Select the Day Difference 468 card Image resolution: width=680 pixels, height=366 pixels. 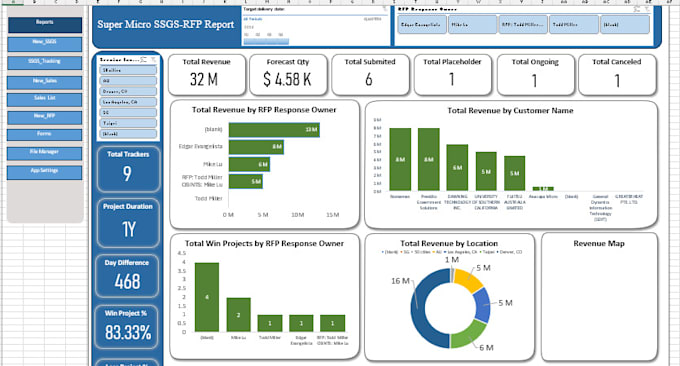[x=128, y=276]
